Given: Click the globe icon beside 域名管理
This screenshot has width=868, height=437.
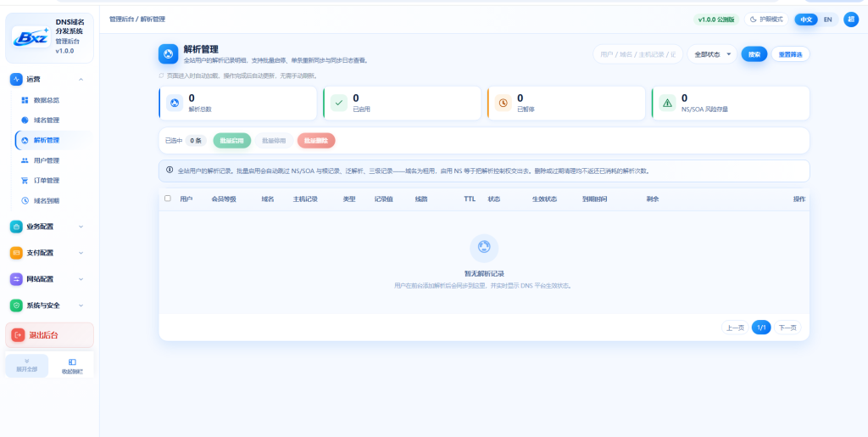Looking at the screenshot, I should (x=25, y=120).
